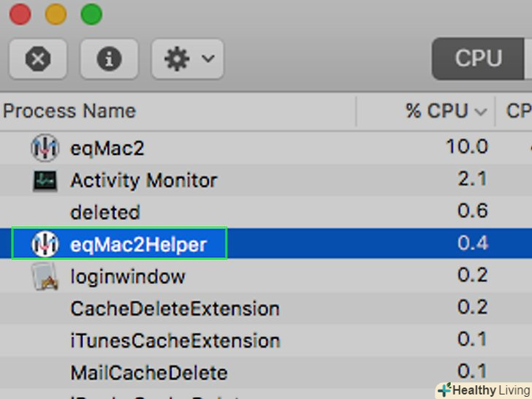The height and width of the screenshot is (399, 532).
Task: Switch to the CPU tab
Action: point(479,58)
